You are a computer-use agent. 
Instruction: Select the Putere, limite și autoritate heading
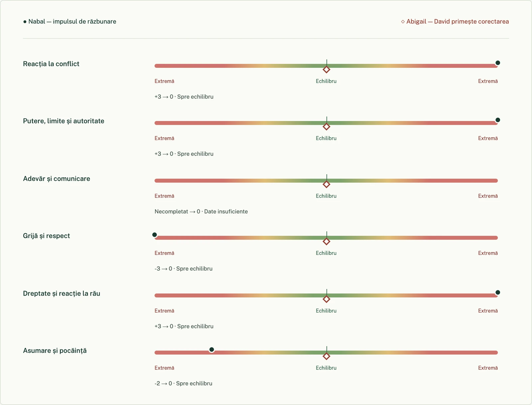[64, 121]
